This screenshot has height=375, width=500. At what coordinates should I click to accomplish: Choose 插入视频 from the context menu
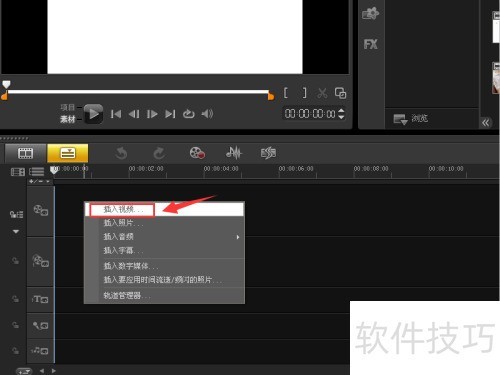165,210
